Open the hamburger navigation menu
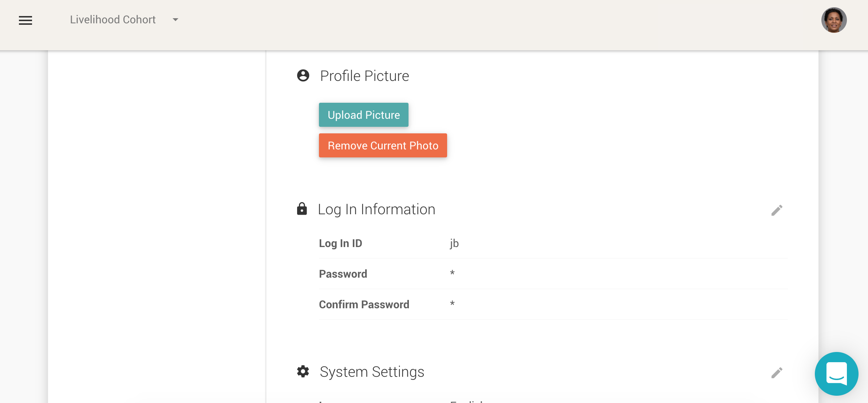This screenshot has width=868, height=403. 25,20
